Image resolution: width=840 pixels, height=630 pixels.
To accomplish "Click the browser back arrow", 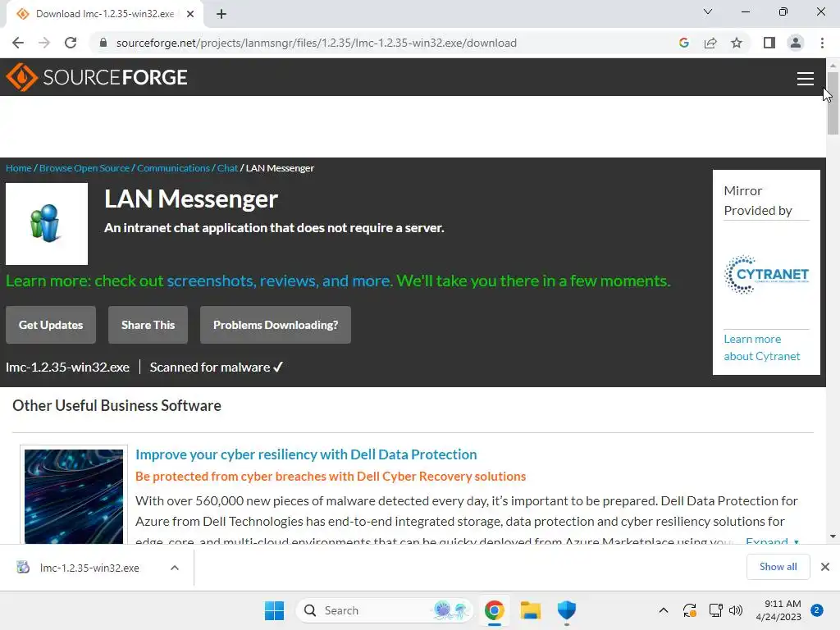I will (18, 43).
